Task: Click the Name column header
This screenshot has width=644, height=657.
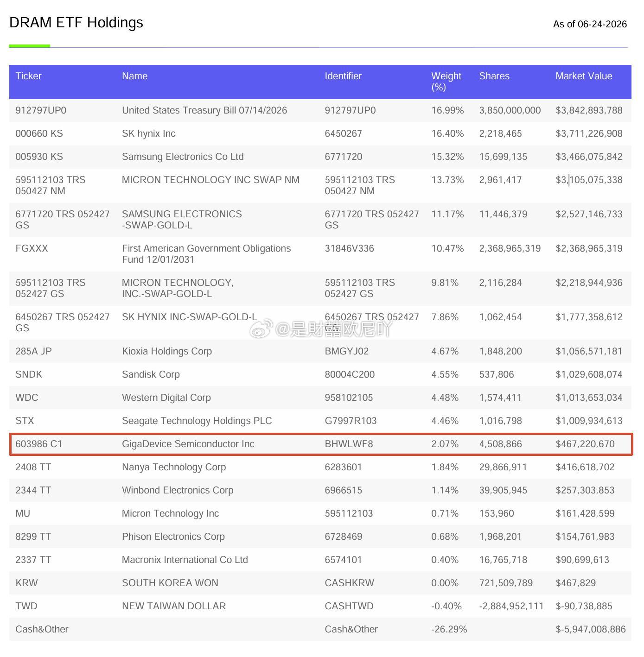Action: point(135,76)
